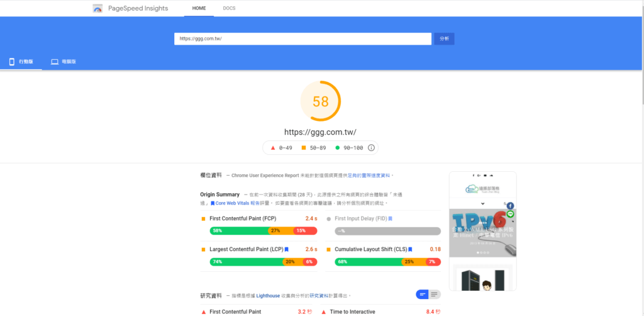Click the orange square 50–89 legend icon
Viewport: 644px width, 316px height.
[x=304, y=148]
